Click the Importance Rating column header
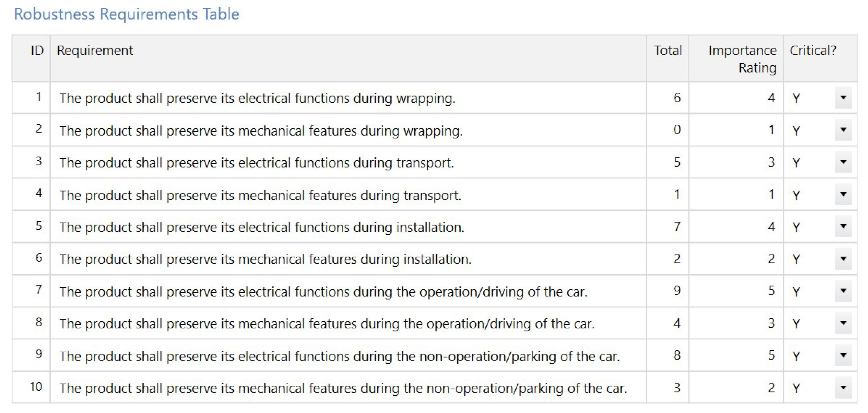 pyautogui.click(x=742, y=59)
